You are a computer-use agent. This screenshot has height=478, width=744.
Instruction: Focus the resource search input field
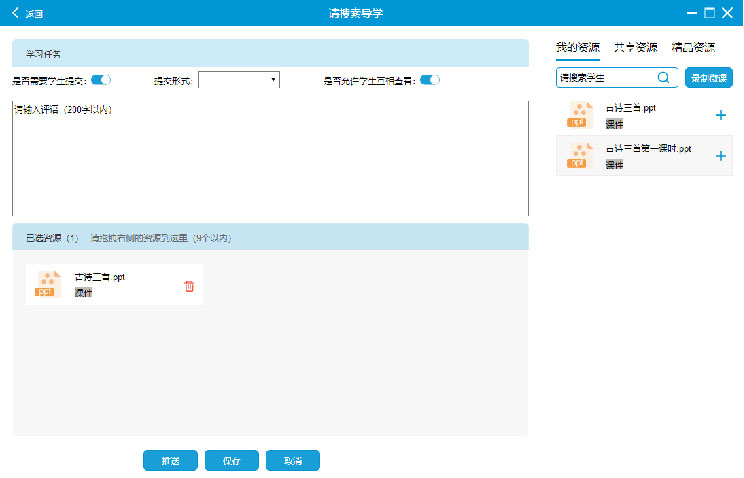tap(605, 77)
